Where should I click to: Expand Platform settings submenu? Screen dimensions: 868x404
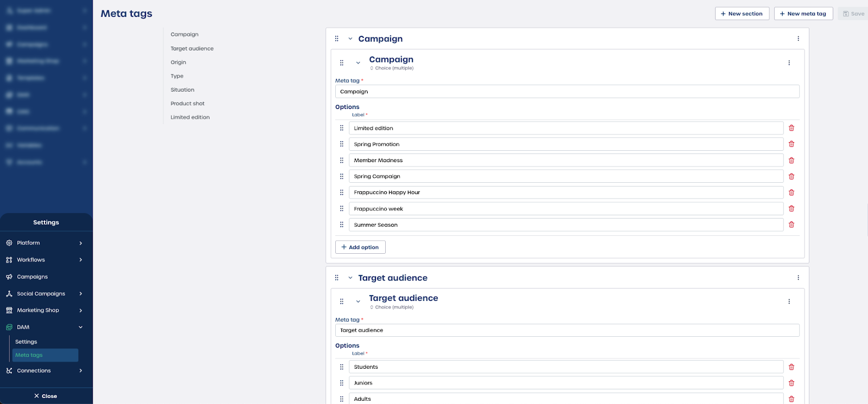click(81, 243)
